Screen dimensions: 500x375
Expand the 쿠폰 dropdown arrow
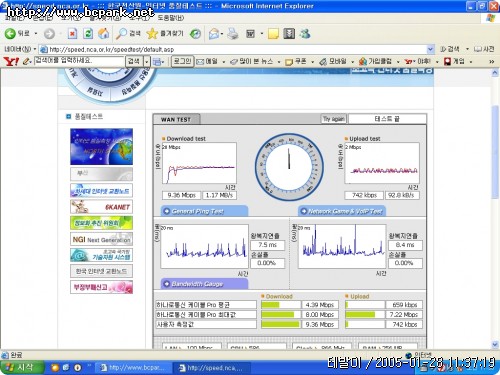click(x=312, y=62)
